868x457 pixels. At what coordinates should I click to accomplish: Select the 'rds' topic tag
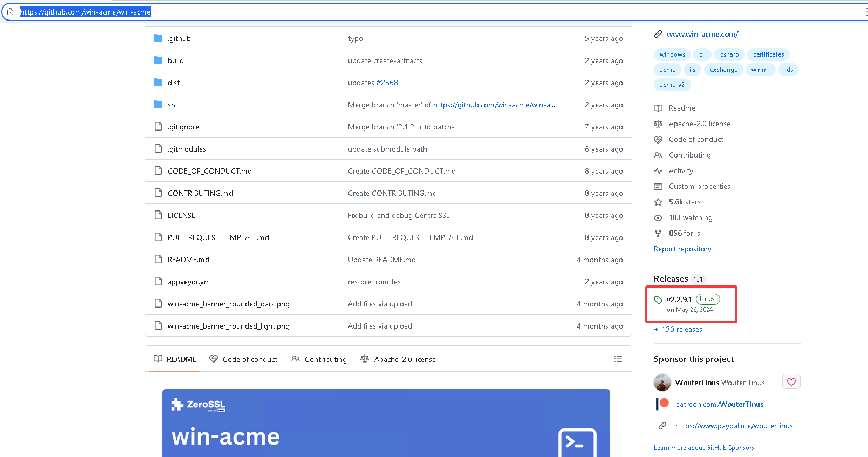point(789,70)
